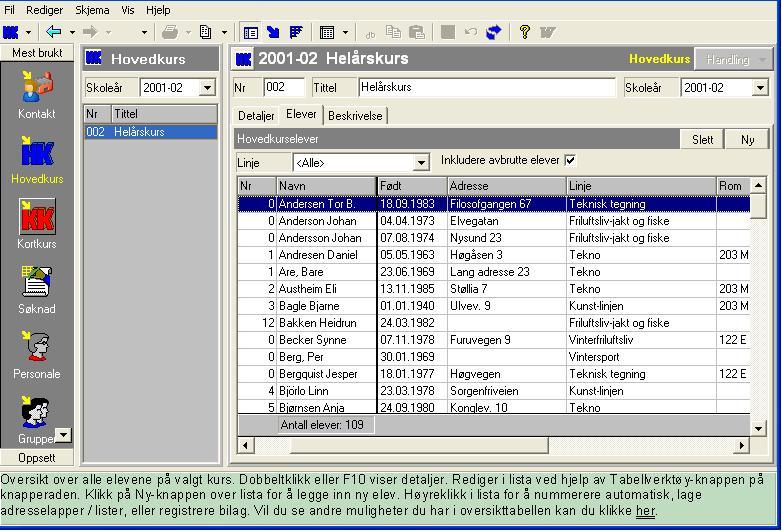Open dropdown arrow beside the table tool icon
Viewport: 782px width, 531px height.
point(345,33)
